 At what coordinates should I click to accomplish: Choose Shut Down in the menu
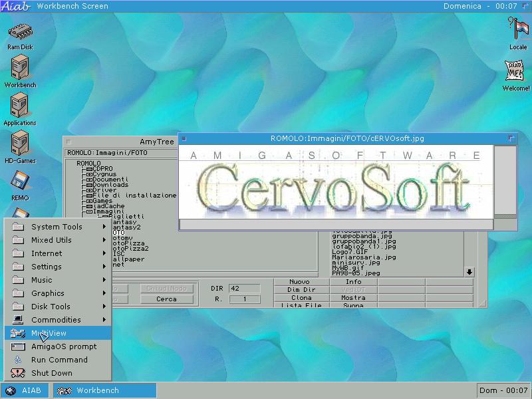point(58,373)
